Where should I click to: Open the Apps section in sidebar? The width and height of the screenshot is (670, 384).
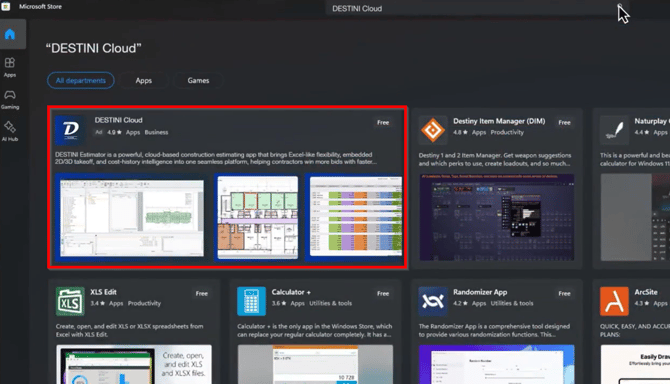[10, 67]
